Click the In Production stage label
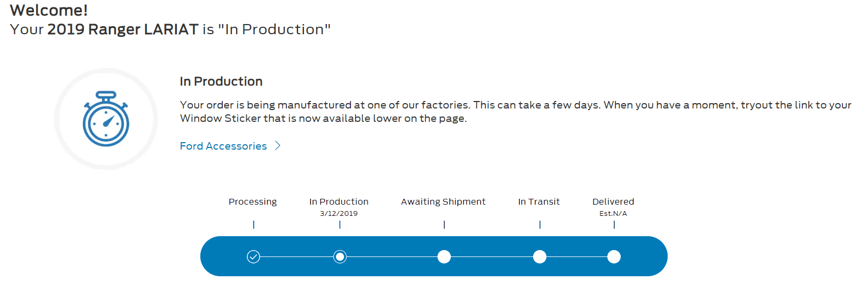 point(339,201)
